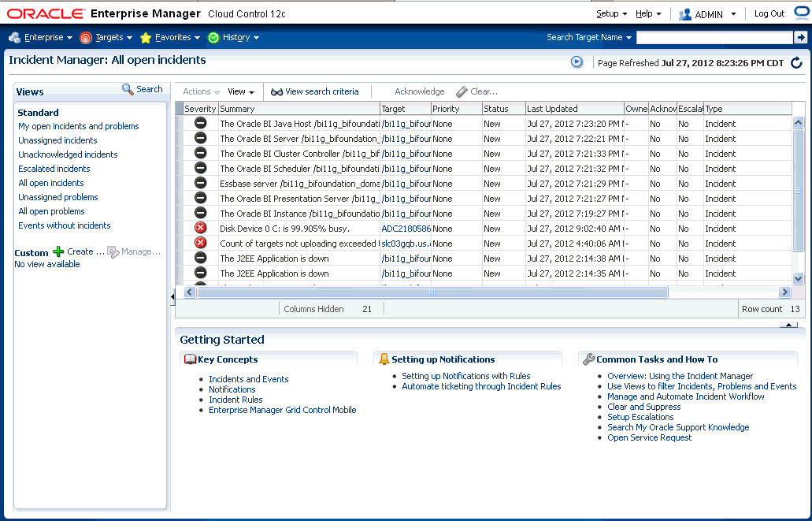This screenshot has height=521, width=812.
Task: Click table vertical scroll down arrow
Action: [798, 278]
